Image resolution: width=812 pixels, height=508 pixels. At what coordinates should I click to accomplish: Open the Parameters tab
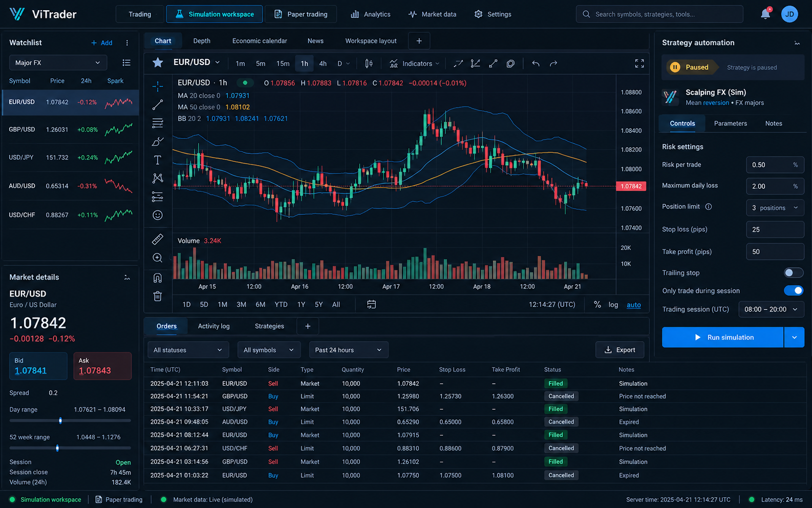click(730, 123)
